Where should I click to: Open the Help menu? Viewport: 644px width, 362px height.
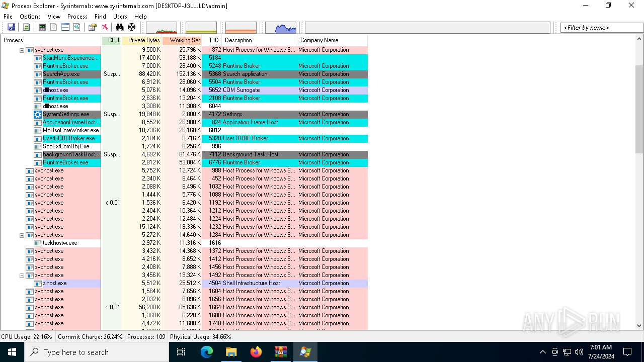140,17
